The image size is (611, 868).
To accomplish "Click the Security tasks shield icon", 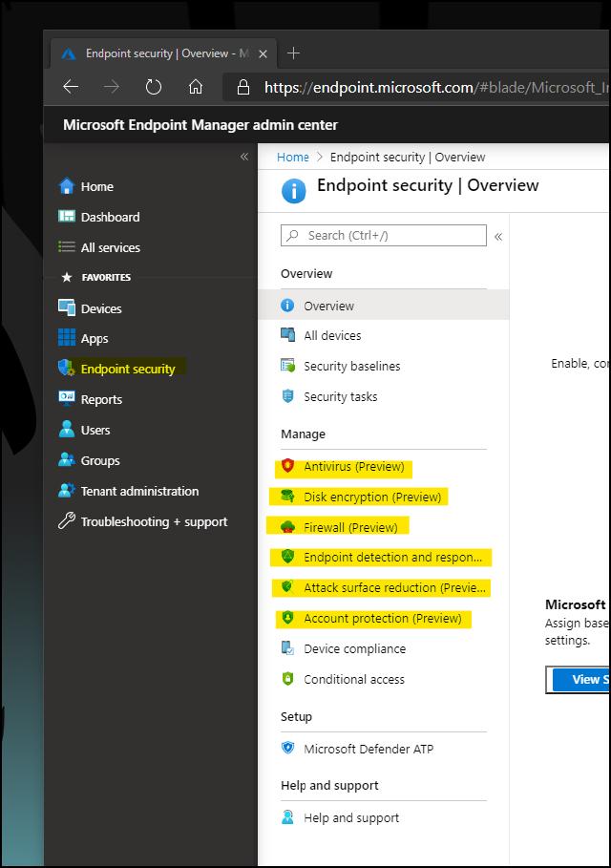I will [287, 395].
